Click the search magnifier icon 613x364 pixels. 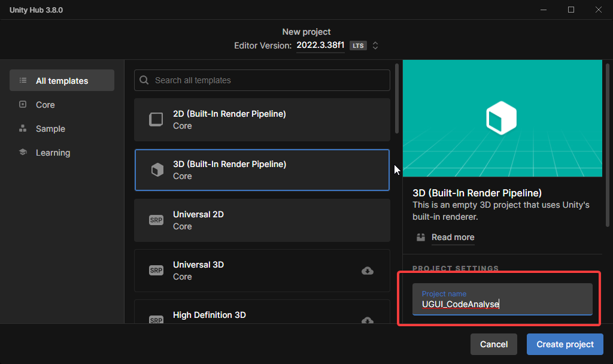pos(144,80)
